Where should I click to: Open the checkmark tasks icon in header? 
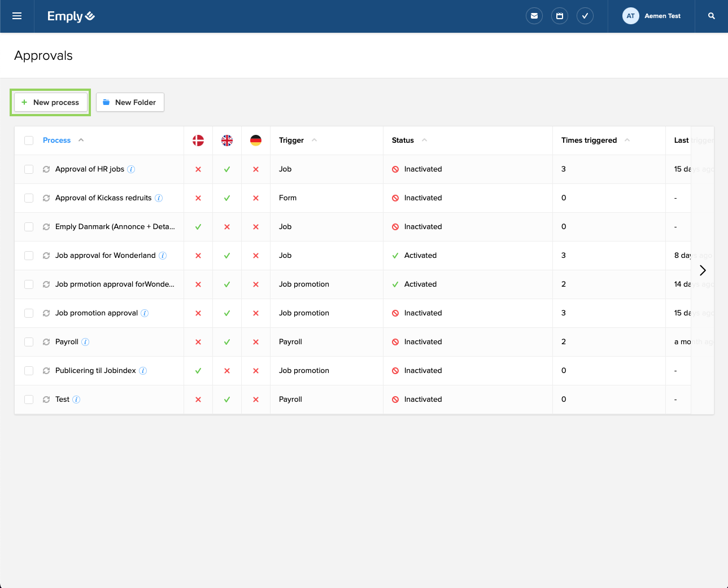pyautogui.click(x=585, y=16)
